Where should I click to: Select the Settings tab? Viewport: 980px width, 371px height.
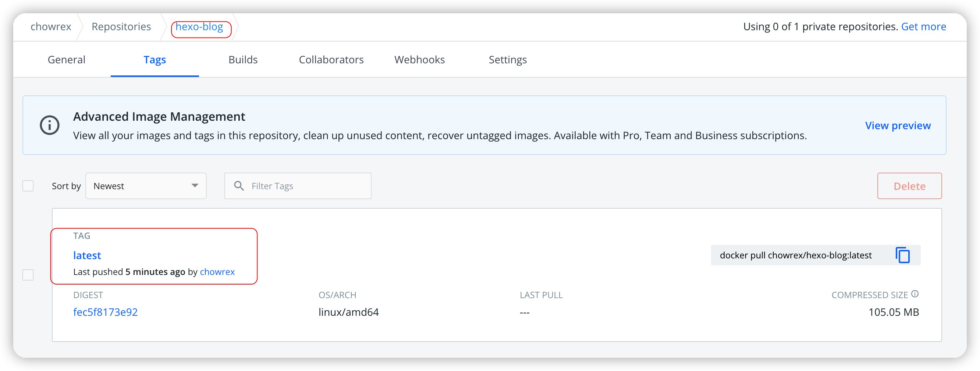tap(508, 60)
